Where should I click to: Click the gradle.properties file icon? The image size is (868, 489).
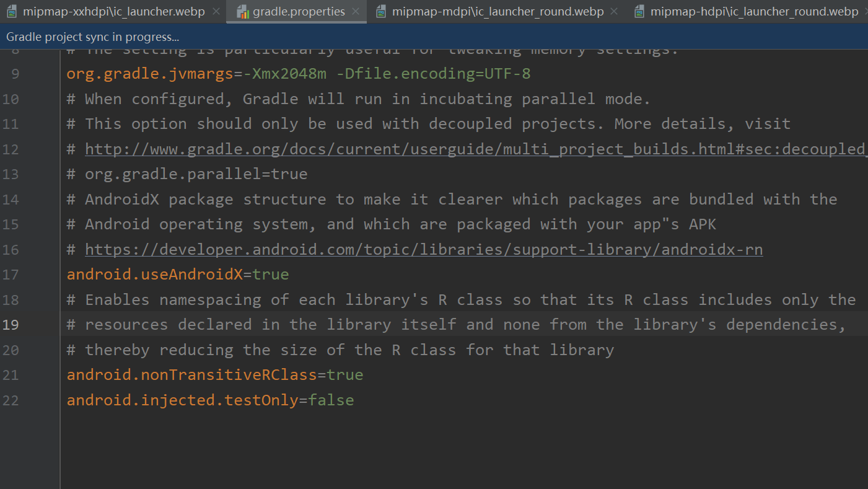(243, 12)
